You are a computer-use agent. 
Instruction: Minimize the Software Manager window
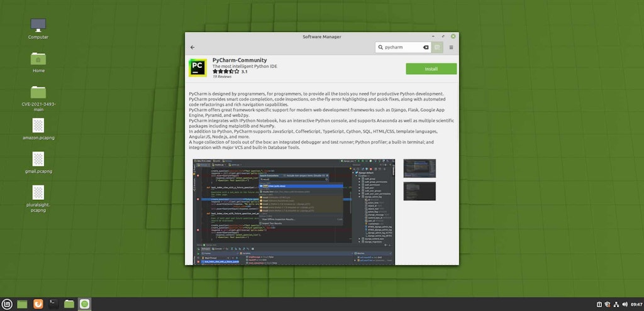point(434,36)
